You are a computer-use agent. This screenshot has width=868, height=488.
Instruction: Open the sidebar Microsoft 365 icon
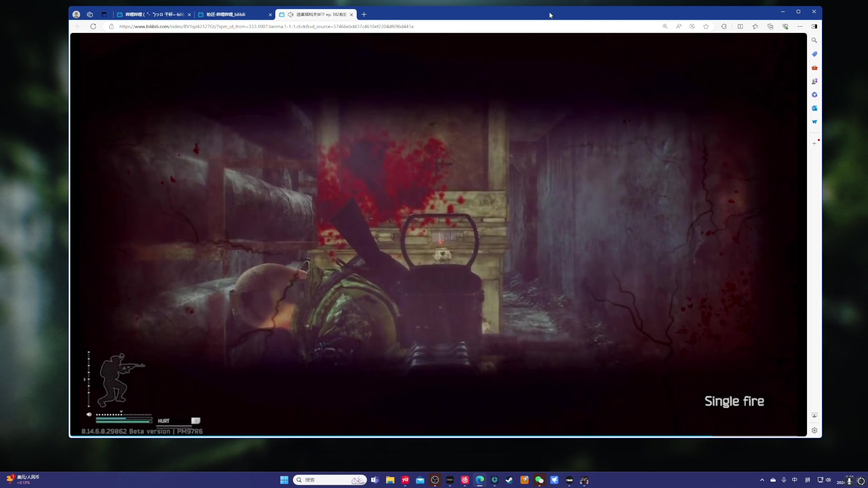tap(814, 95)
